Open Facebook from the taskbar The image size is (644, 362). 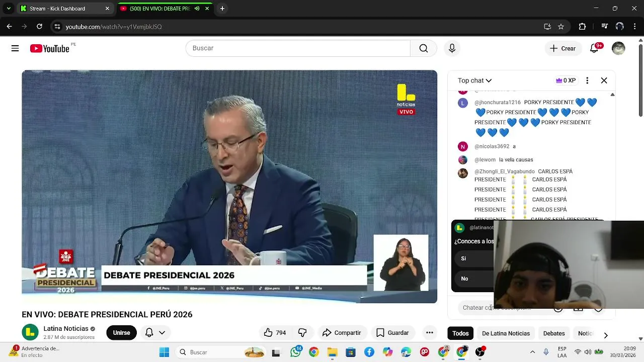[x=369, y=352]
